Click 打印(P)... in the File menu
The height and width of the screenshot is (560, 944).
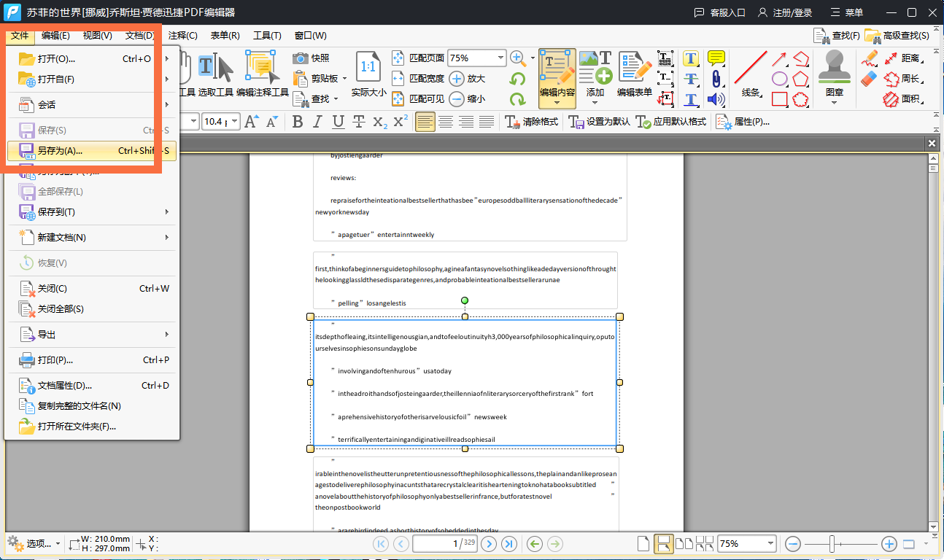91,360
